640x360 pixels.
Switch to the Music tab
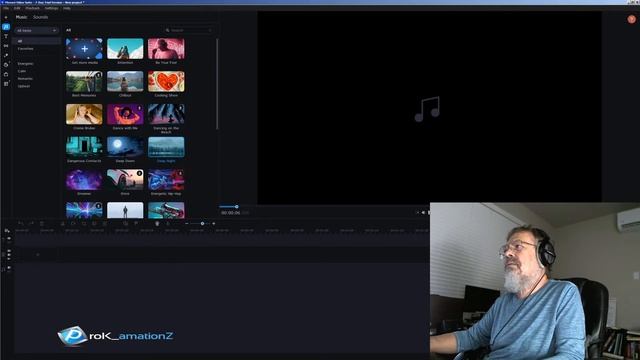(21, 17)
